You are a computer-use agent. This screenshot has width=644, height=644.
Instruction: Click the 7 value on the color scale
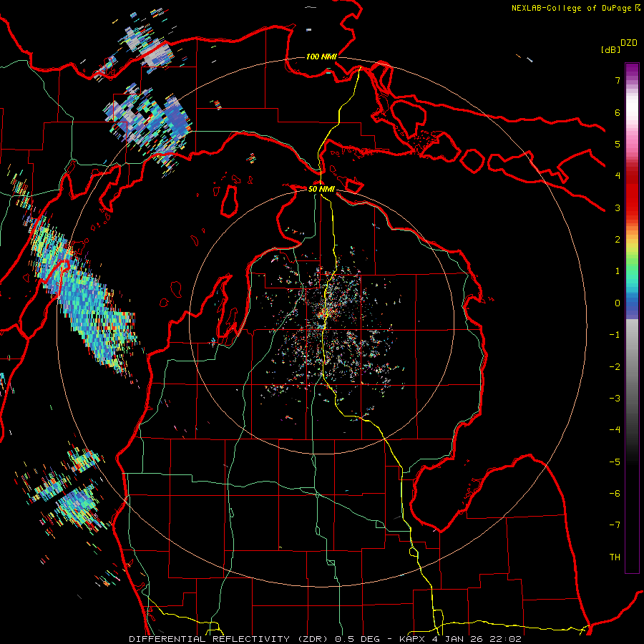coord(618,80)
